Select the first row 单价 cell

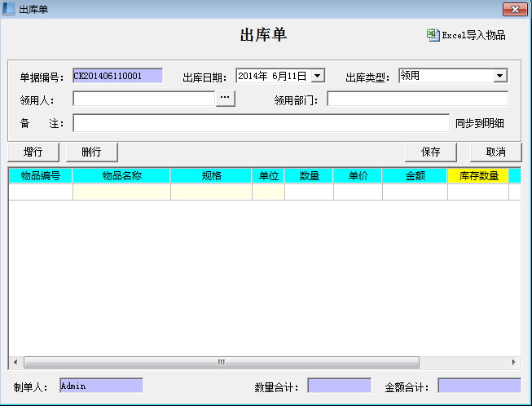pos(358,192)
